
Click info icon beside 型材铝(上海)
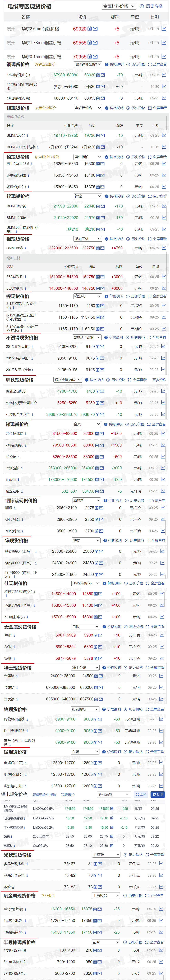pos(26,909)
